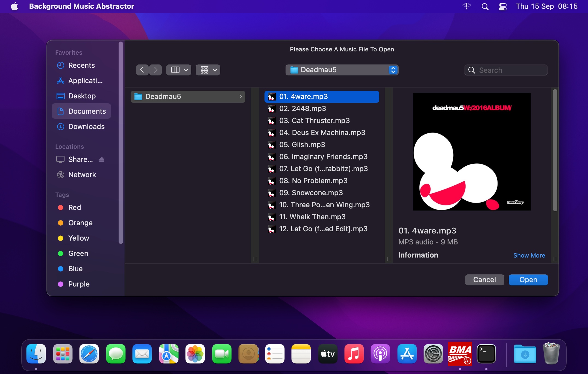Click Show More link in Information
This screenshot has height=374, width=588.
pos(529,255)
